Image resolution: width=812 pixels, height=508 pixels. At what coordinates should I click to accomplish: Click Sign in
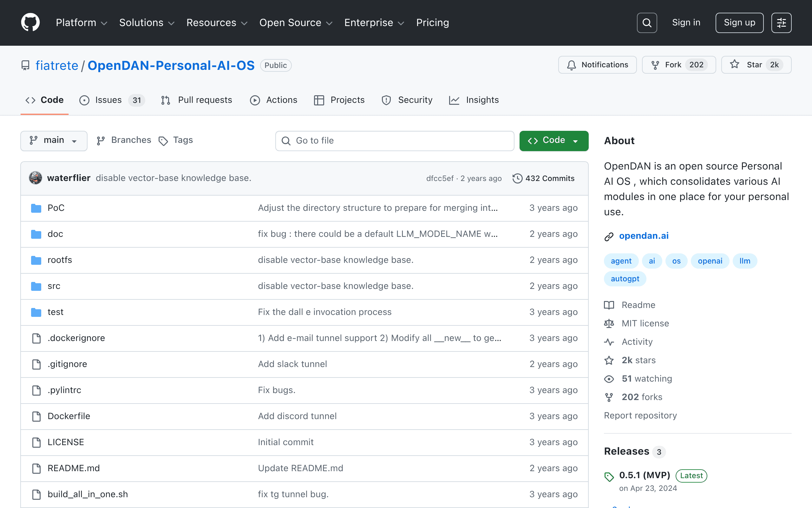(686, 23)
